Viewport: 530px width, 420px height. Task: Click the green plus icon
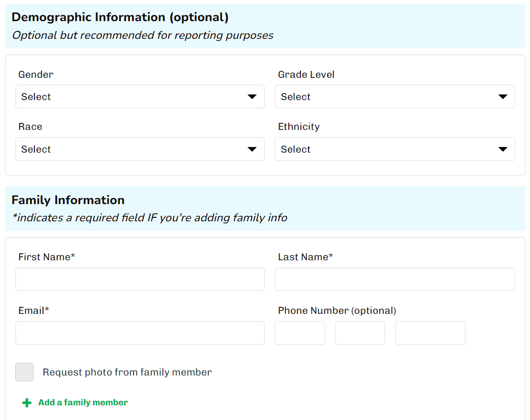[x=27, y=403]
